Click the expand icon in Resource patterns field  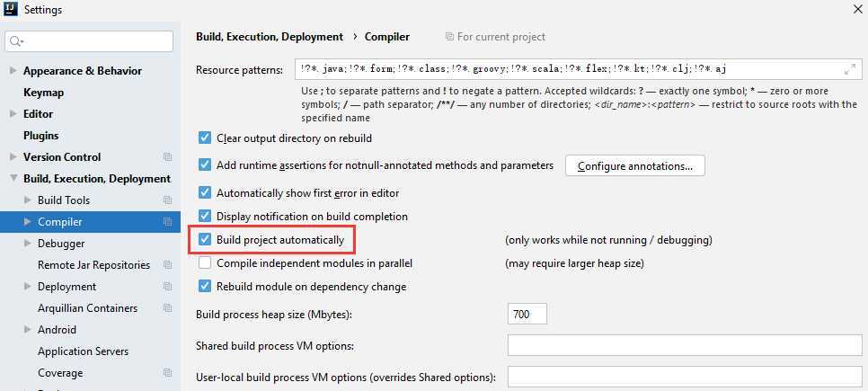click(850, 69)
